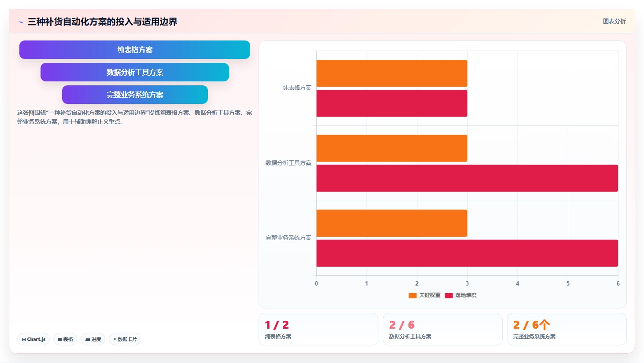Click the red bar for 完整业务系统方案
644x363 pixels.
pos(467,253)
